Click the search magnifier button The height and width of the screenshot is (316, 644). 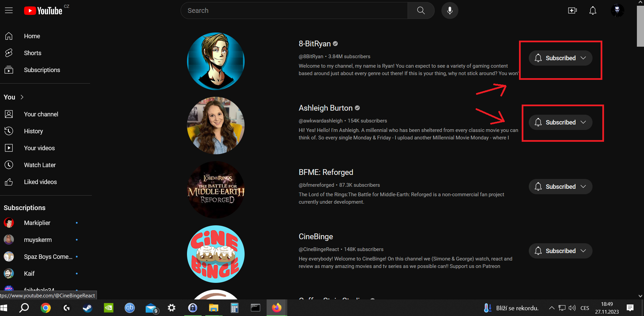point(421,10)
